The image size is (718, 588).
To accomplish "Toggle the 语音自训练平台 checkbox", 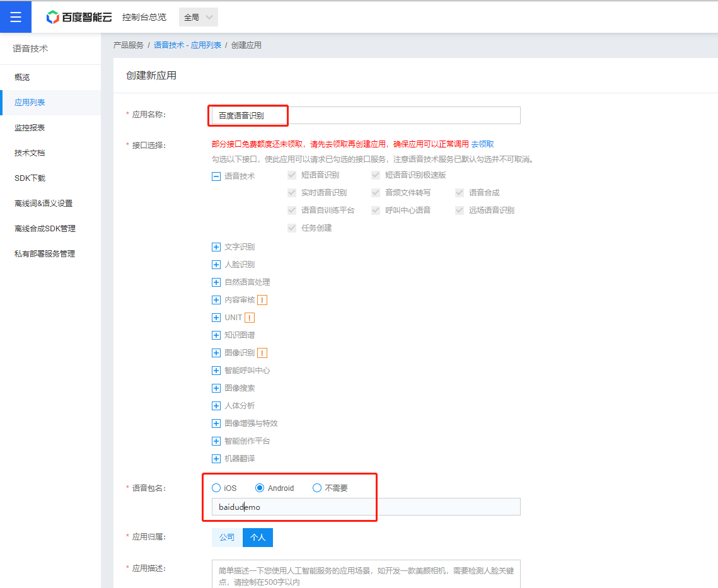I will click(292, 210).
